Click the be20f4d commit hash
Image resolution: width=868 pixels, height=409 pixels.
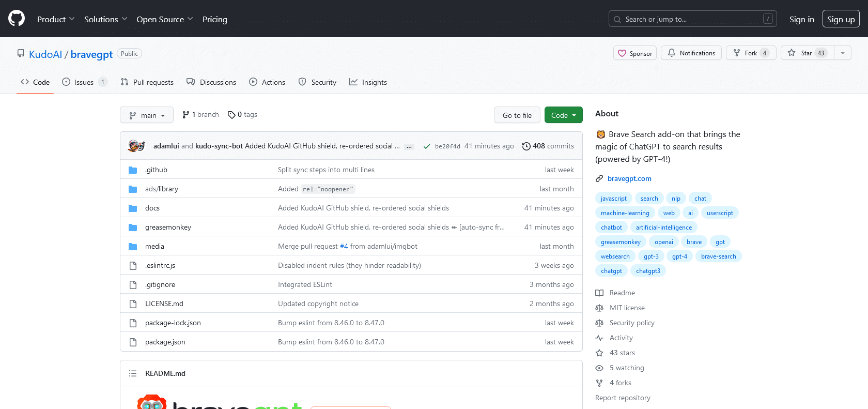[447, 146]
